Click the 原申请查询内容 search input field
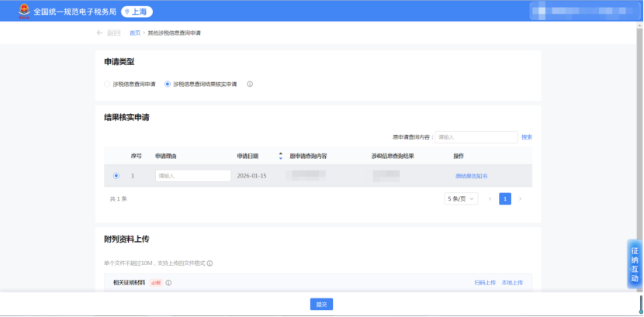 tap(476, 137)
